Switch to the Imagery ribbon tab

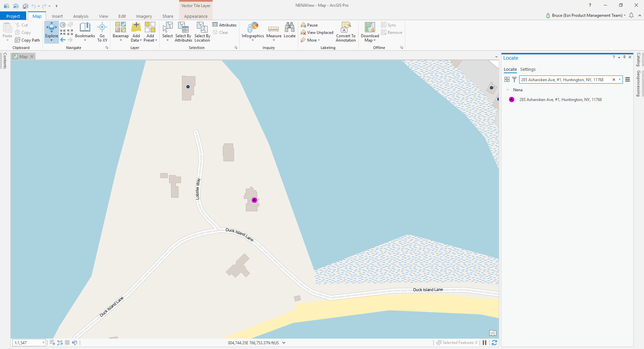pos(144,16)
